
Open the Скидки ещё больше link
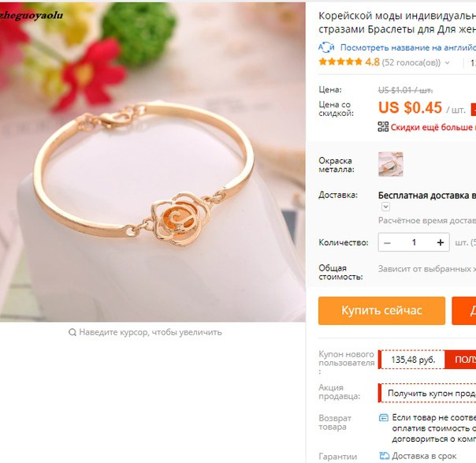(433, 127)
